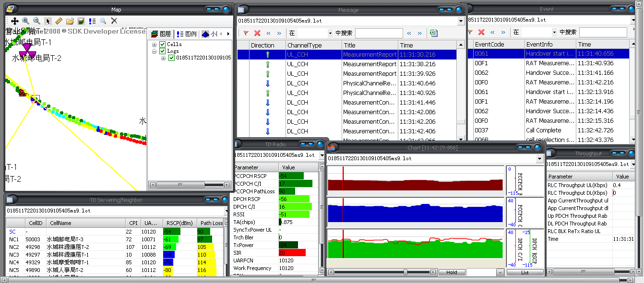Screen dimensions: 644x283
Task: Click the zoom out magnifier in Map
Action: coord(36,21)
